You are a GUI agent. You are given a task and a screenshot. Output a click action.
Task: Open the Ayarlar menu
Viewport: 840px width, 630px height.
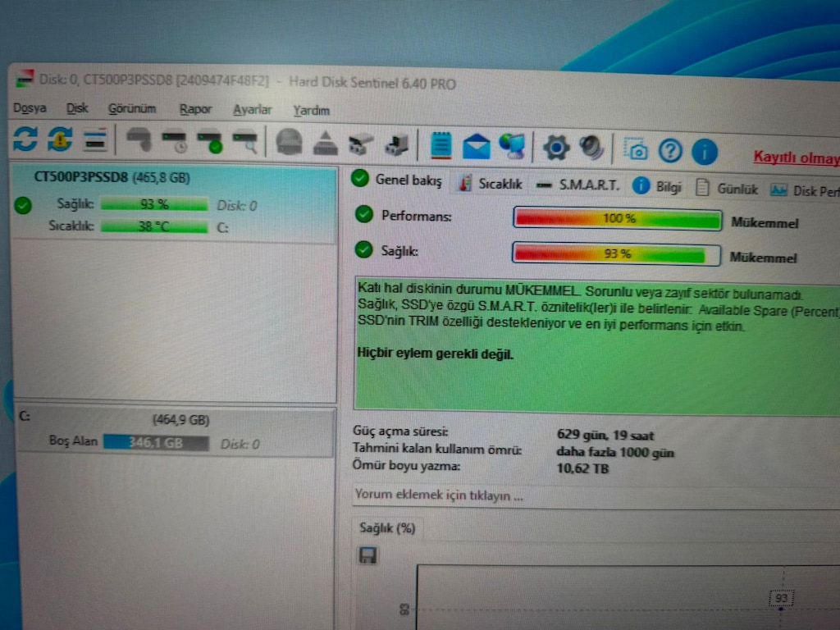point(253,111)
